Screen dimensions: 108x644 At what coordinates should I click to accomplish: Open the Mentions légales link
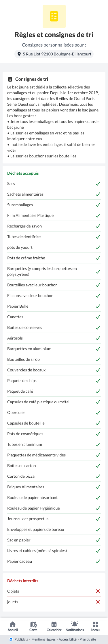click(43, 639)
